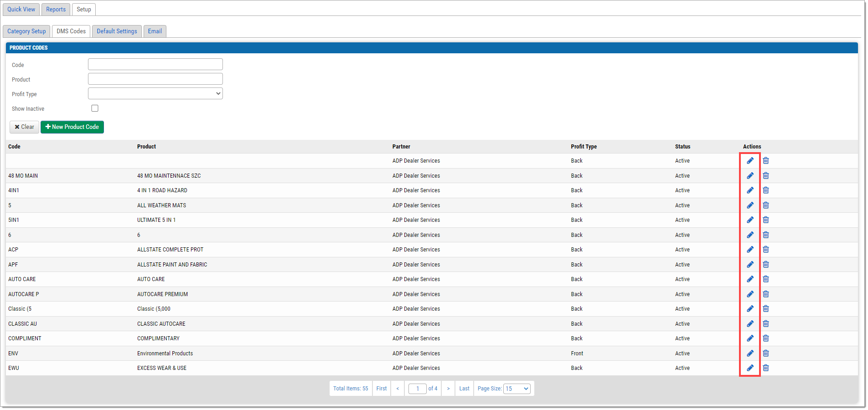This screenshot has width=868, height=410.
Task: Go to the previous page arrow
Action: click(398, 389)
